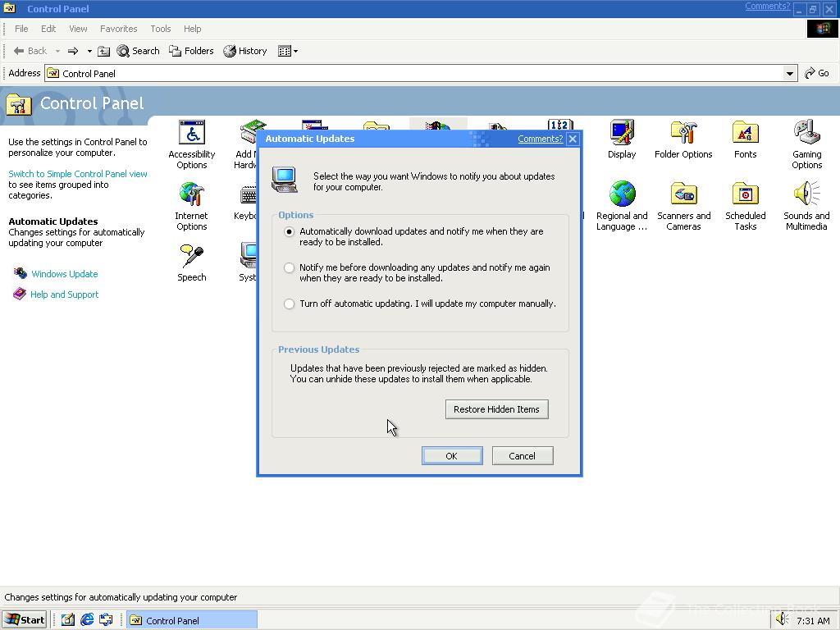
Task: Open the Start menu
Action: point(25,620)
